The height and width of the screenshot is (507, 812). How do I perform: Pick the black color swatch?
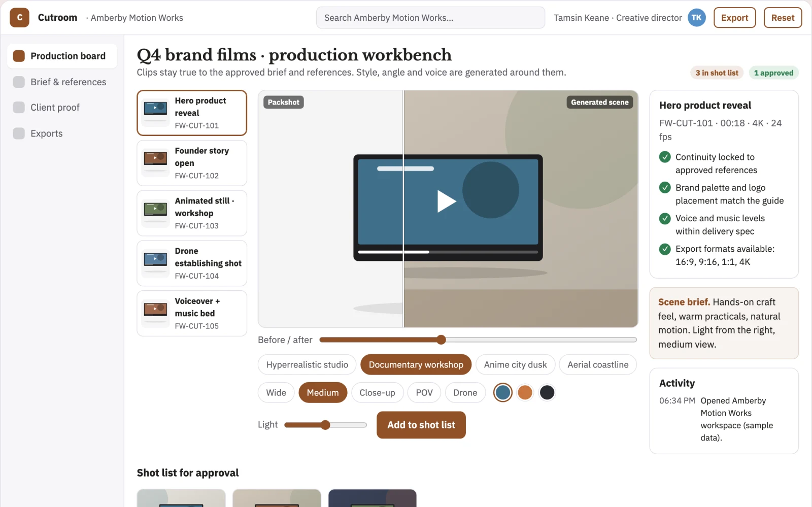point(547,392)
